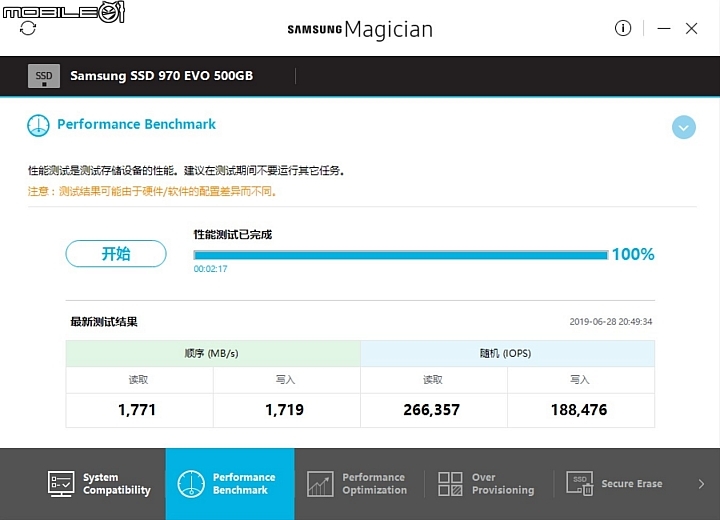This screenshot has height=520, width=720.
Task: Open the Performance Optimization tab
Action: coord(357,484)
